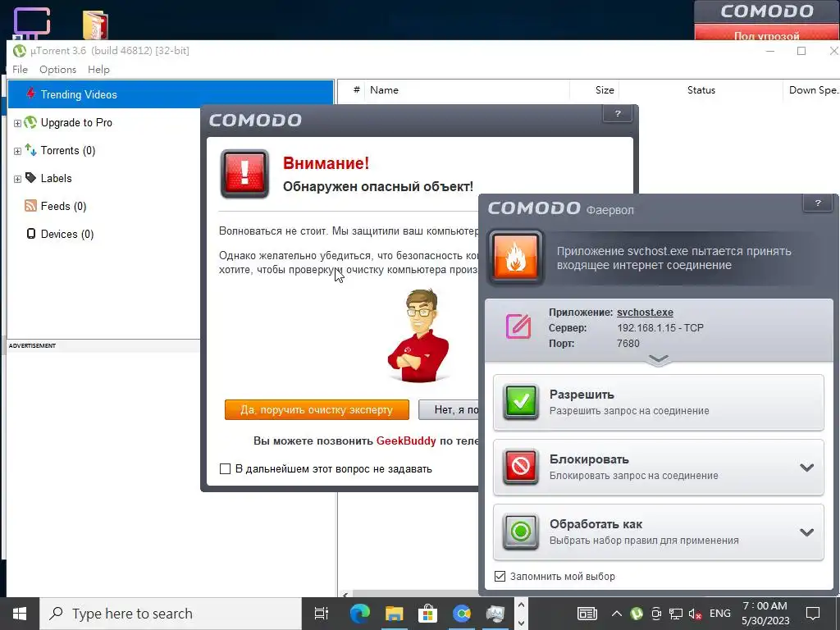Viewport: 840px width, 630px height.
Task: Click the Devices (0) label
Action: click(x=67, y=234)
